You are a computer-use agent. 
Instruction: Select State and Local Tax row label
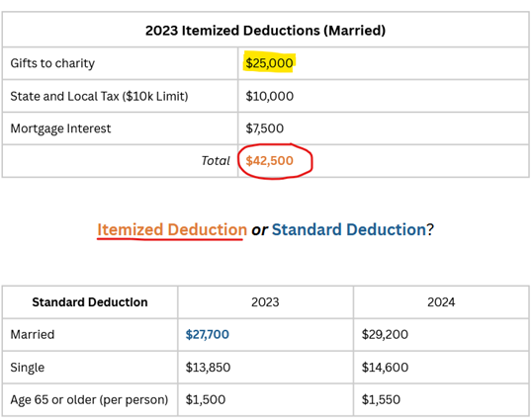pos(99,96)
